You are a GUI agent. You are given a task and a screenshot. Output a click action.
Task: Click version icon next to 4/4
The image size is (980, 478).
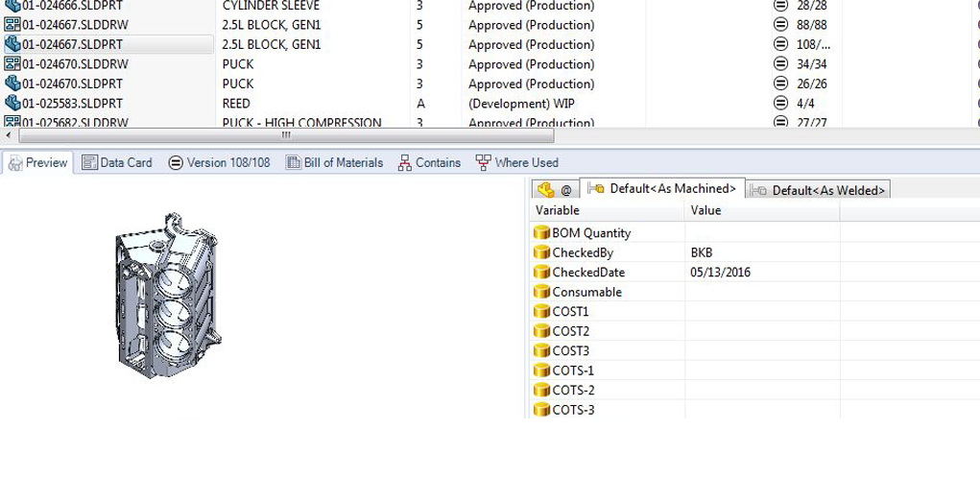[x=780, y=103]
